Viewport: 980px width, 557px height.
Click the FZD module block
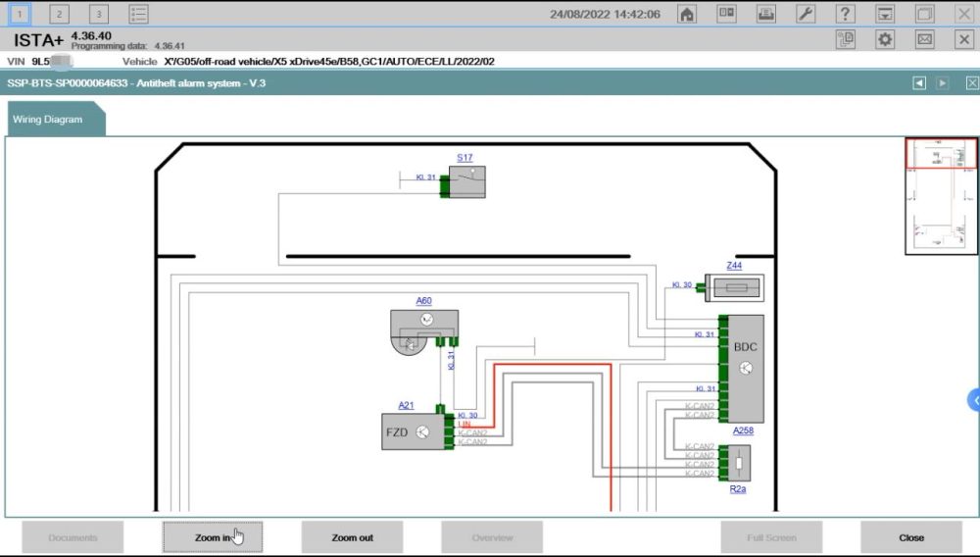coord(413,432)
